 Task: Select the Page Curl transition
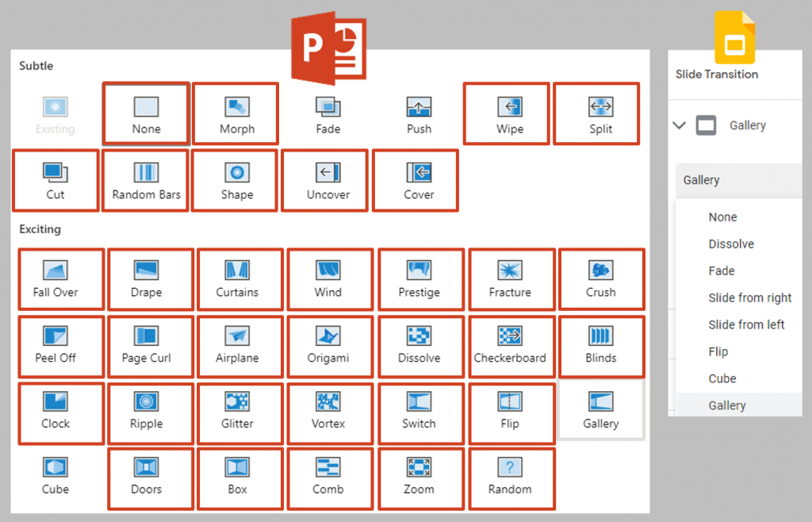click(x=151, y=347)
